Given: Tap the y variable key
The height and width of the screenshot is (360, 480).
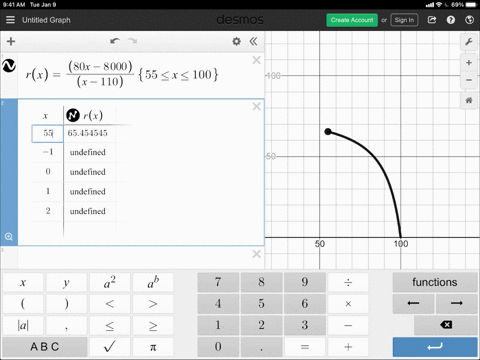Looking at the screenshot, I should point(66,282).
